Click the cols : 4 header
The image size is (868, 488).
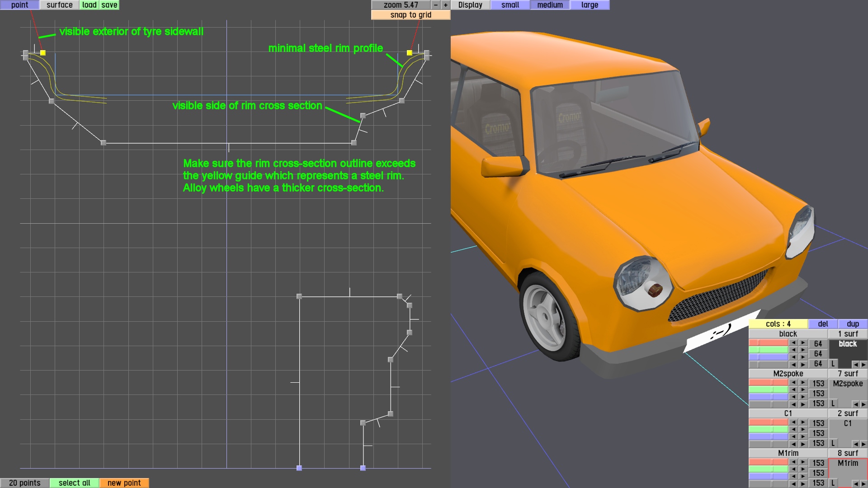[x=778, y=324]
